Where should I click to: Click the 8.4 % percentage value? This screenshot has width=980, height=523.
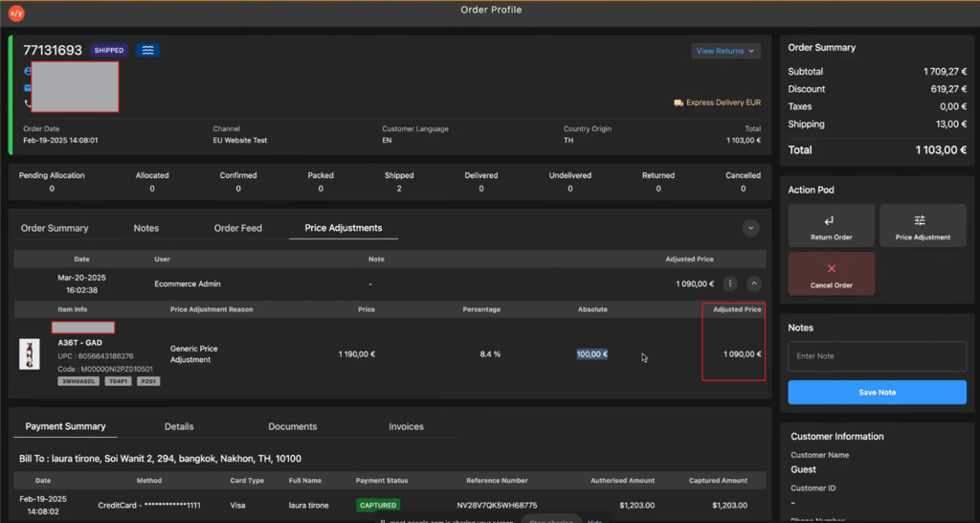[490, 354]
